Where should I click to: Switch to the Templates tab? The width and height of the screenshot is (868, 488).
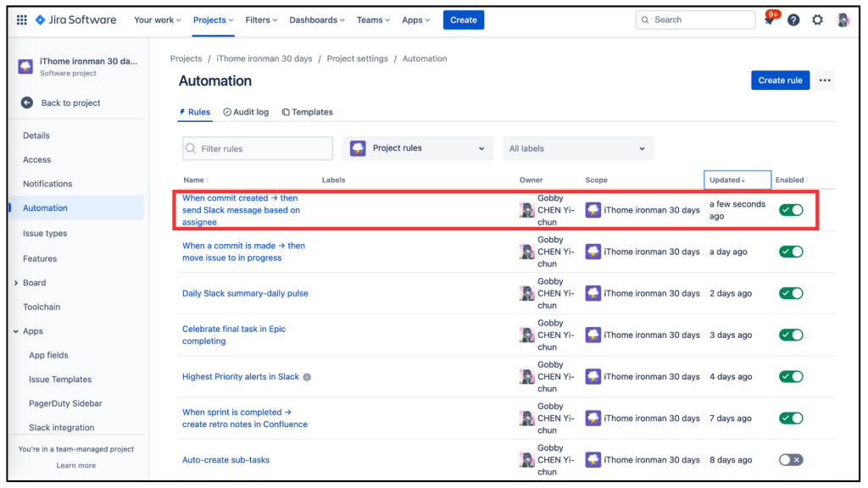click(307, 112)
